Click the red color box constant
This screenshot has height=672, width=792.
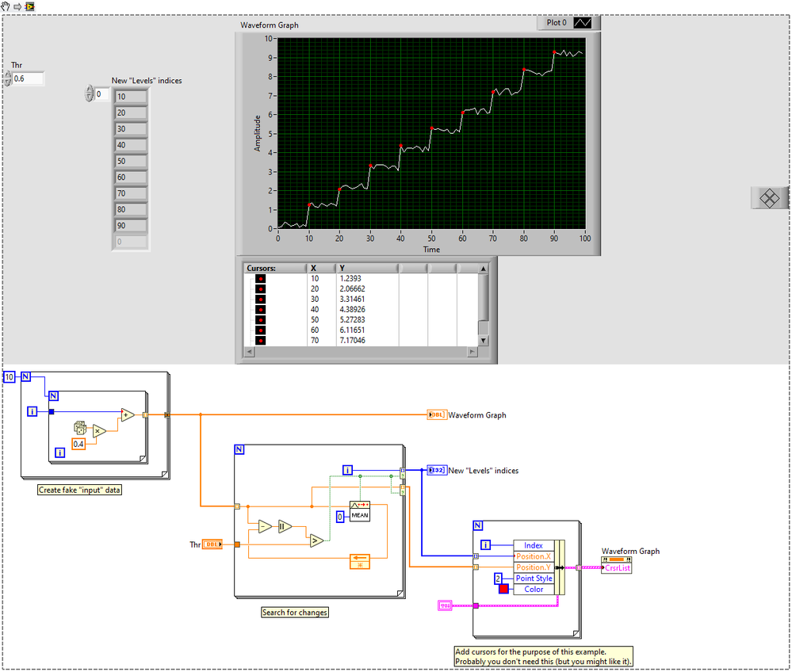503,589
